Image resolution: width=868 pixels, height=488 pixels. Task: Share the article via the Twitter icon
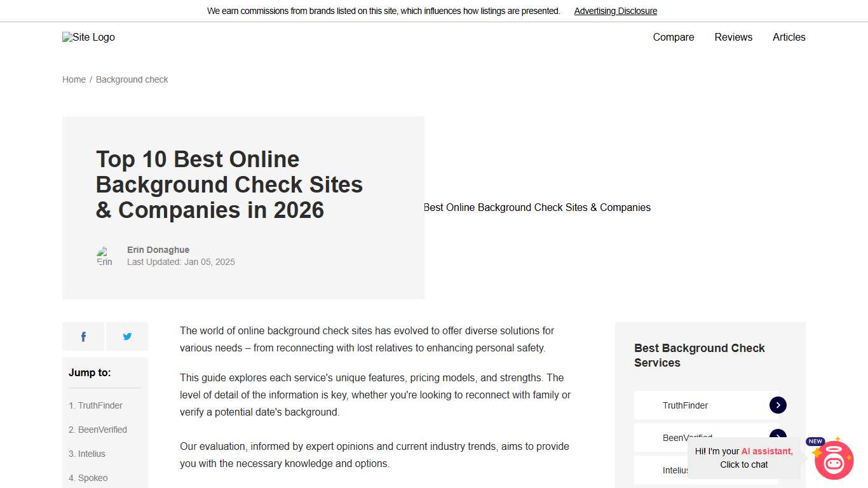(126, 336)
